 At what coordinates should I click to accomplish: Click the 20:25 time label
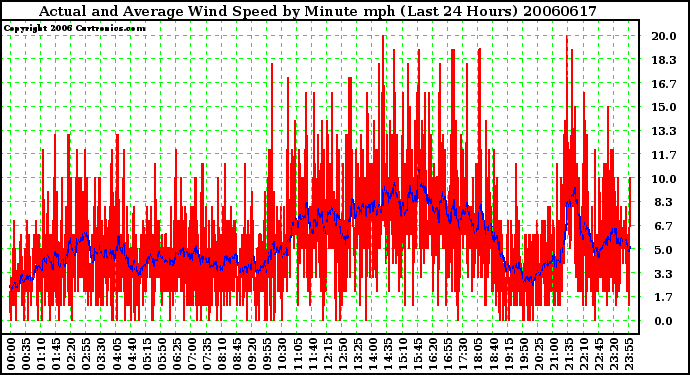click(538, 354)
